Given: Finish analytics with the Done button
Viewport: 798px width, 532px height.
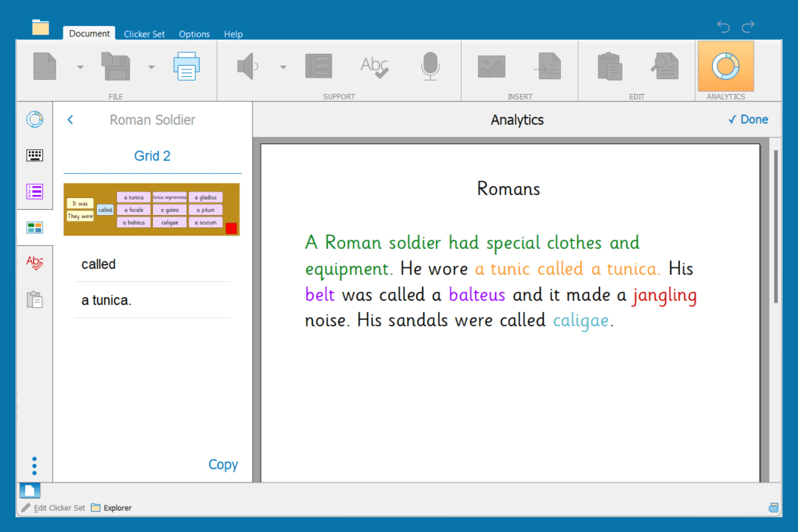Looking at the screenshot, I should point(748,120).
